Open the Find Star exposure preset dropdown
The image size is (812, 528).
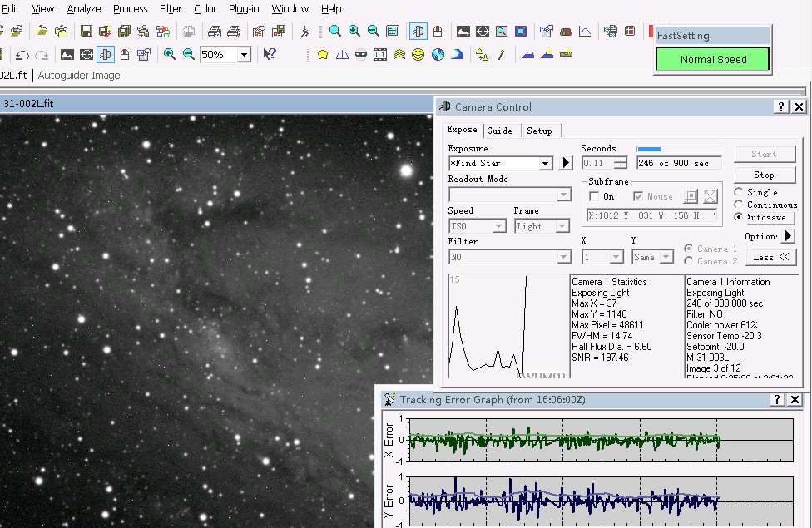coord(545,164)
